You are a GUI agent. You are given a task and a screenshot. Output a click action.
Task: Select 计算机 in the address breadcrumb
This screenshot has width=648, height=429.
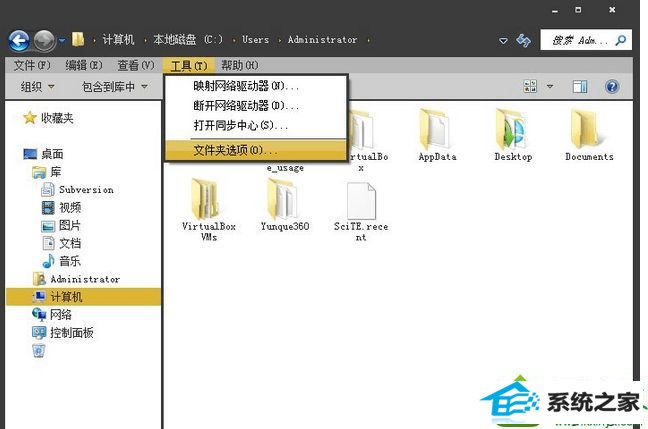tap(118, 40)
